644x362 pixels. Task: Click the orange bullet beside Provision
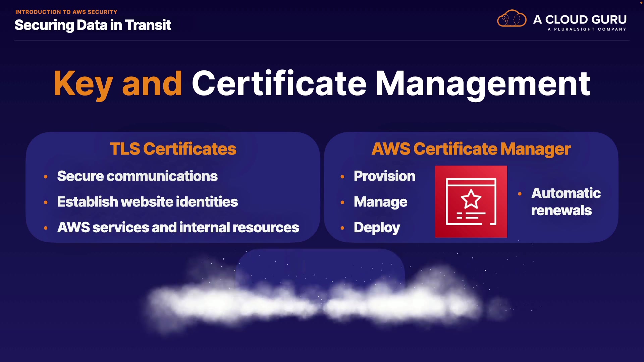[342, 177]
